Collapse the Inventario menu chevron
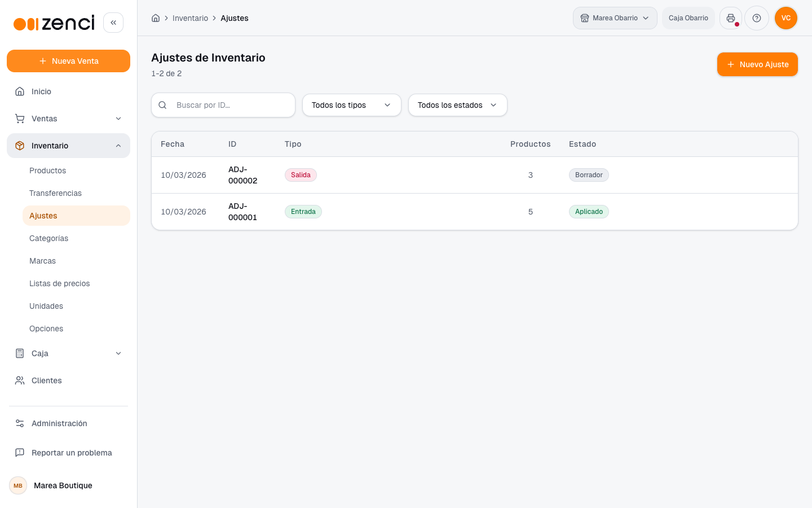 [118, 146]
